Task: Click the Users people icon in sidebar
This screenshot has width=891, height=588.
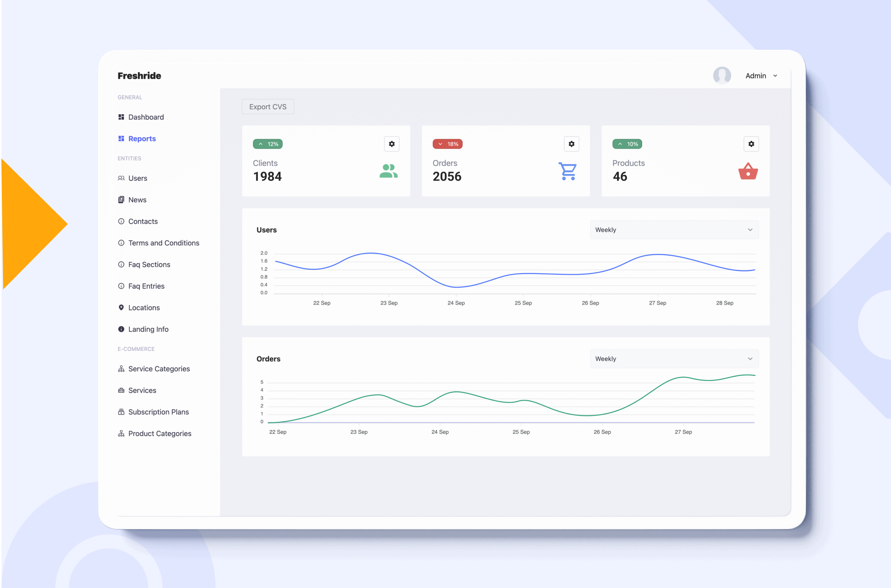Action: coord(121,178)
